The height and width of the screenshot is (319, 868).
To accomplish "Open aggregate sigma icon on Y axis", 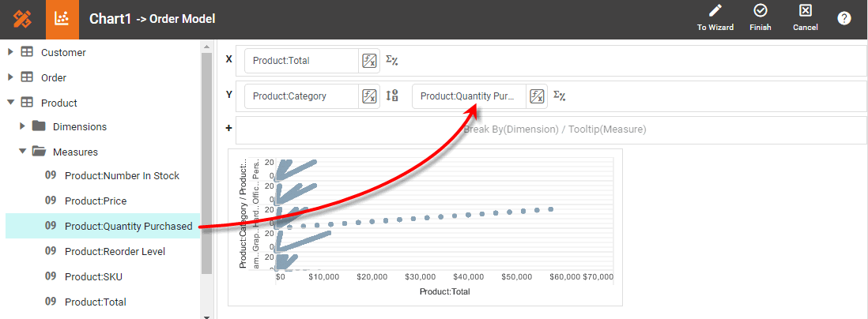I will 560,96.
